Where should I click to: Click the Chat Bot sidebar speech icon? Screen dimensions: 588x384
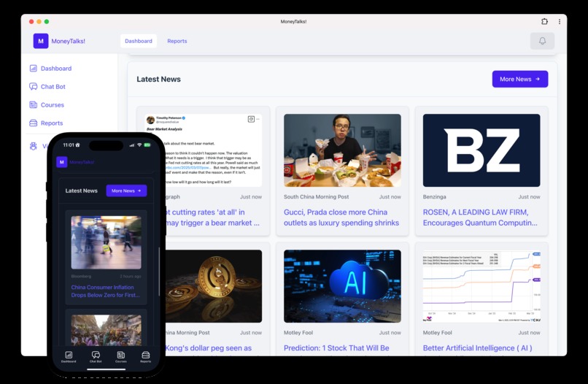(34, 87)
